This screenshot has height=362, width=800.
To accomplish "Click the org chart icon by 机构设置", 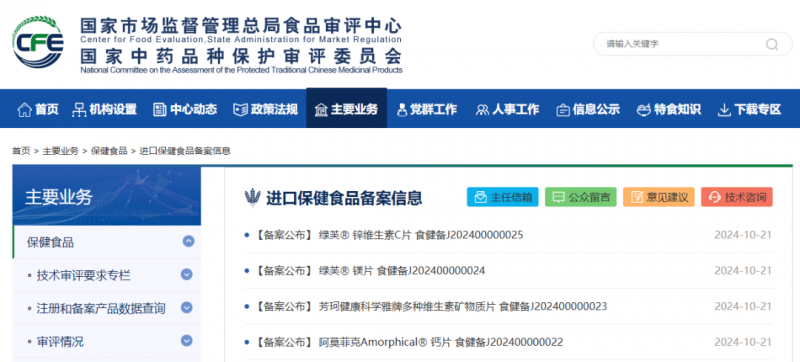I will [79, 110].
